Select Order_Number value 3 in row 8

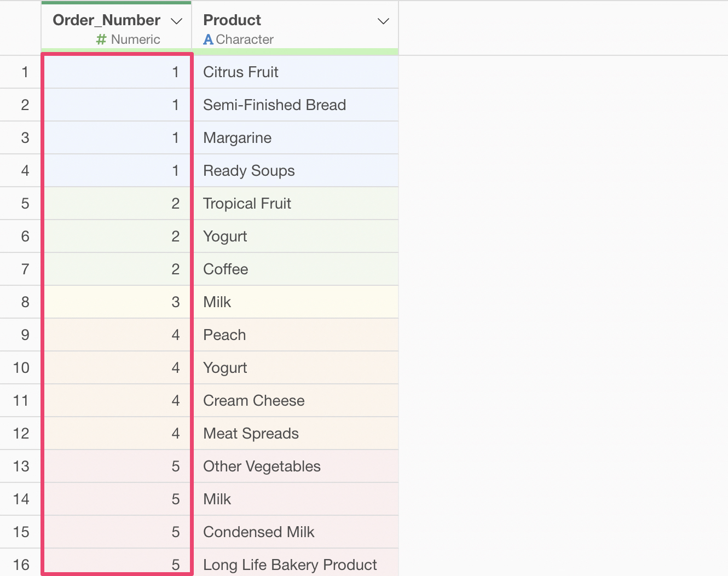click(175, 302)
